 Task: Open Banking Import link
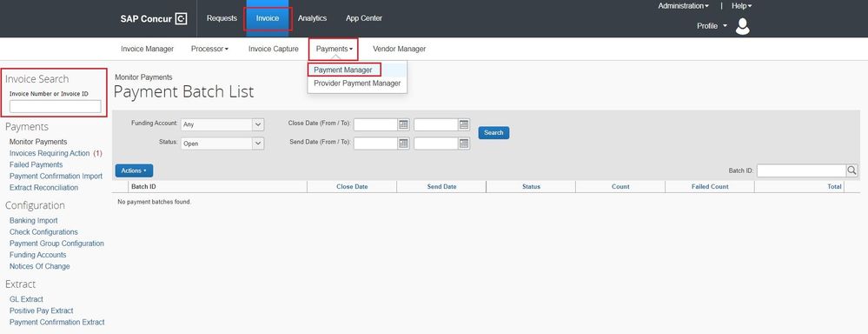click(34, 220)
